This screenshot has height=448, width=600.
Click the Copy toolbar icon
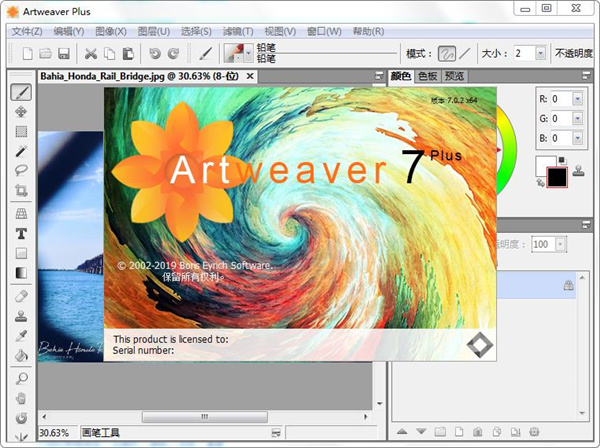109,54
